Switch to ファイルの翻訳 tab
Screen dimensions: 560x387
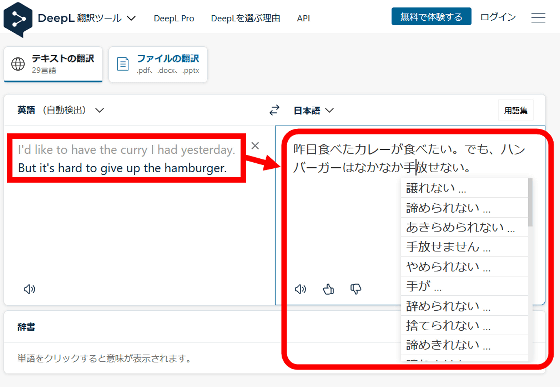click(x=158, y=64)
